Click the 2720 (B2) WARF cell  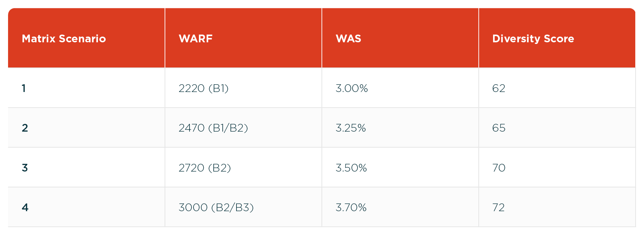205,168
